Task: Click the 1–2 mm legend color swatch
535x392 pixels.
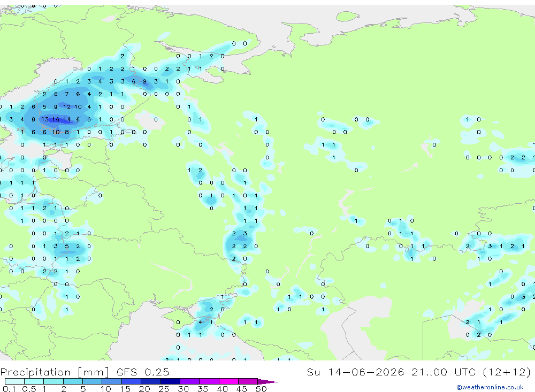Action: (53, 381)
